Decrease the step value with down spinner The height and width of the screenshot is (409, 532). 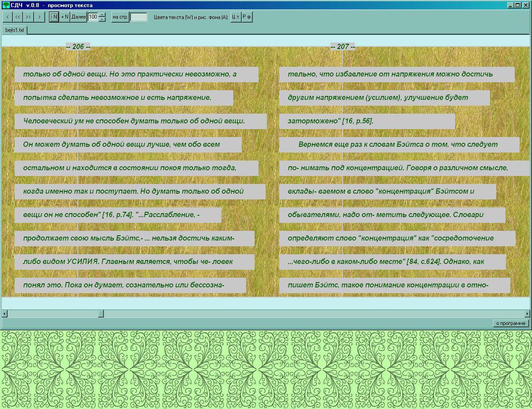click(x=102, y=19)
